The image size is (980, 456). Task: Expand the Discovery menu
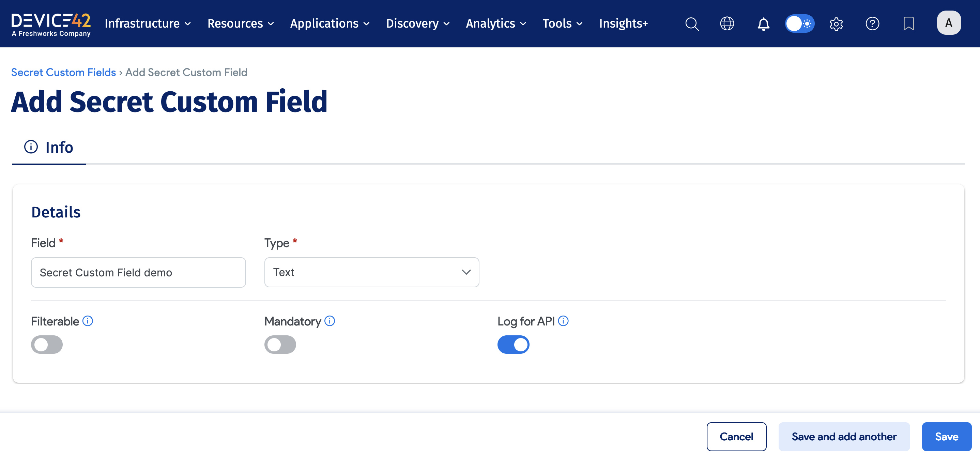[x=417, y=24]
